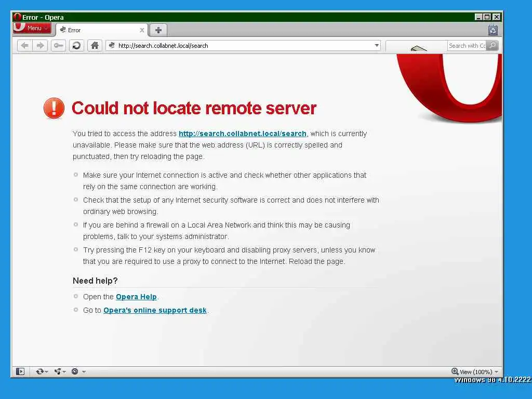
Task: Open the closed tabs trash icon
Action: (493, 30)
